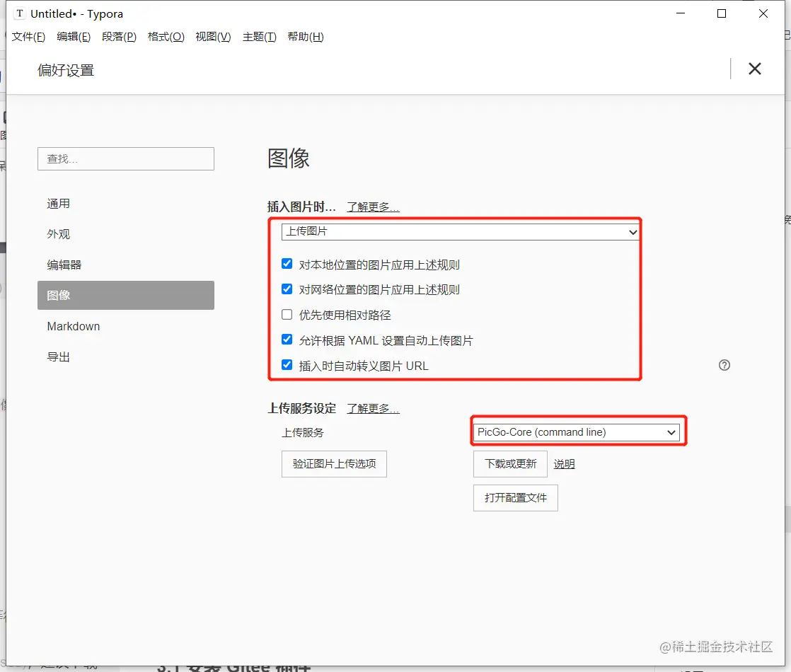Open the 主题 menu
Screen dimensions: 791x672
[259, 37]
